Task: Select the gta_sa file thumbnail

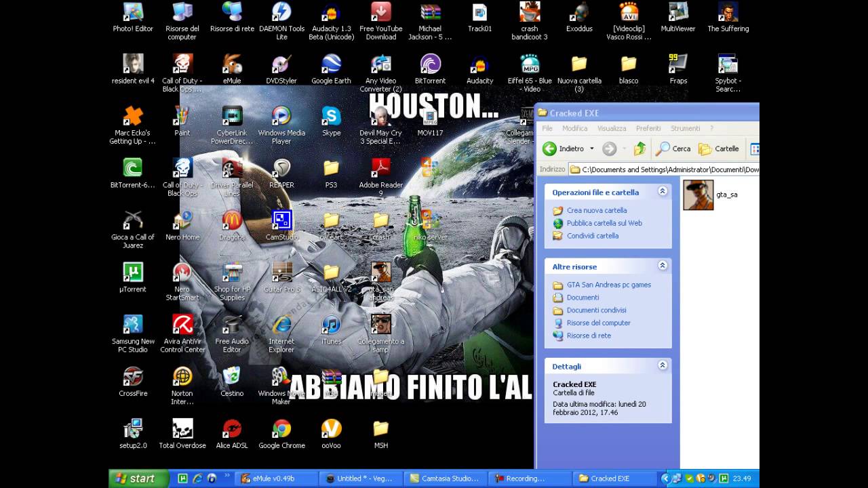Action: pos(698,195)
